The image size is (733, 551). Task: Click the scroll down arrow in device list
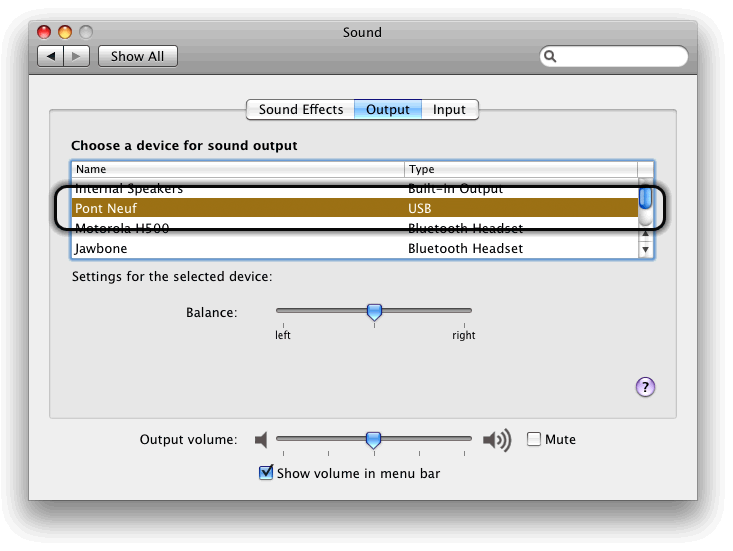(645, 249)
